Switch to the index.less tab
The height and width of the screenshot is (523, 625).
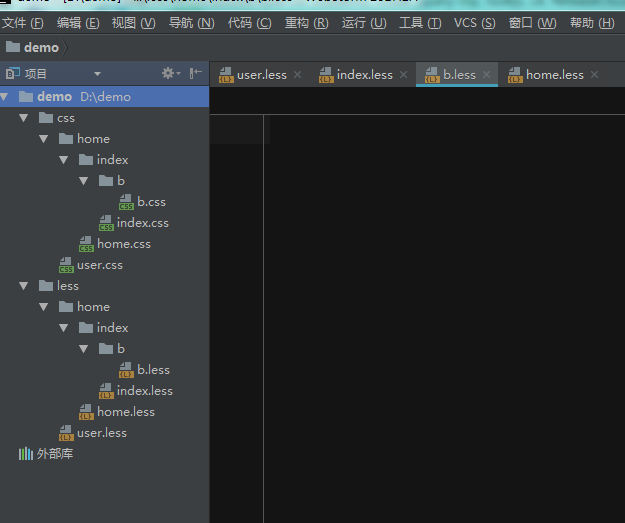(x=364, y=75)
